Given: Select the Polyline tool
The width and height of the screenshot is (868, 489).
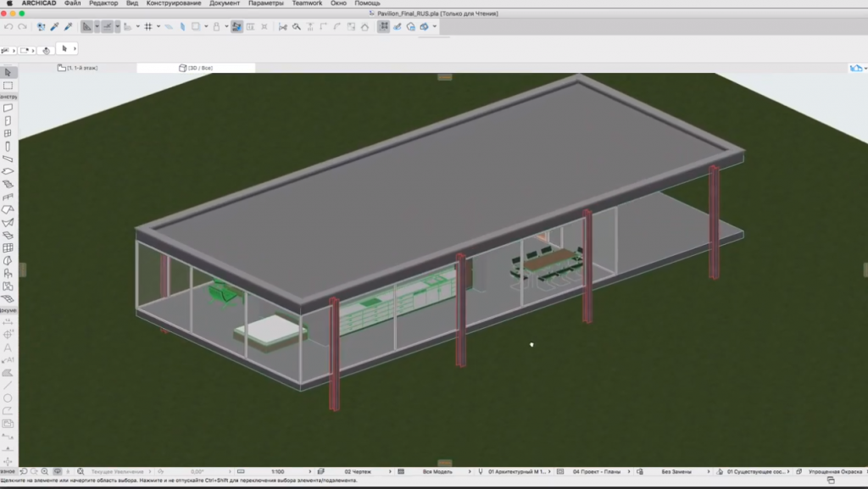Looking at the screenshot, I should [8, 411].
